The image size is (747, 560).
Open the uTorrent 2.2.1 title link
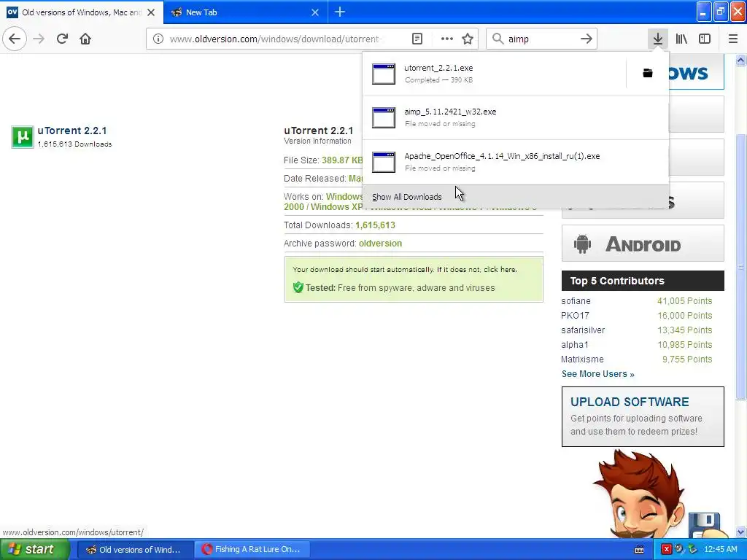pos(72,131)
